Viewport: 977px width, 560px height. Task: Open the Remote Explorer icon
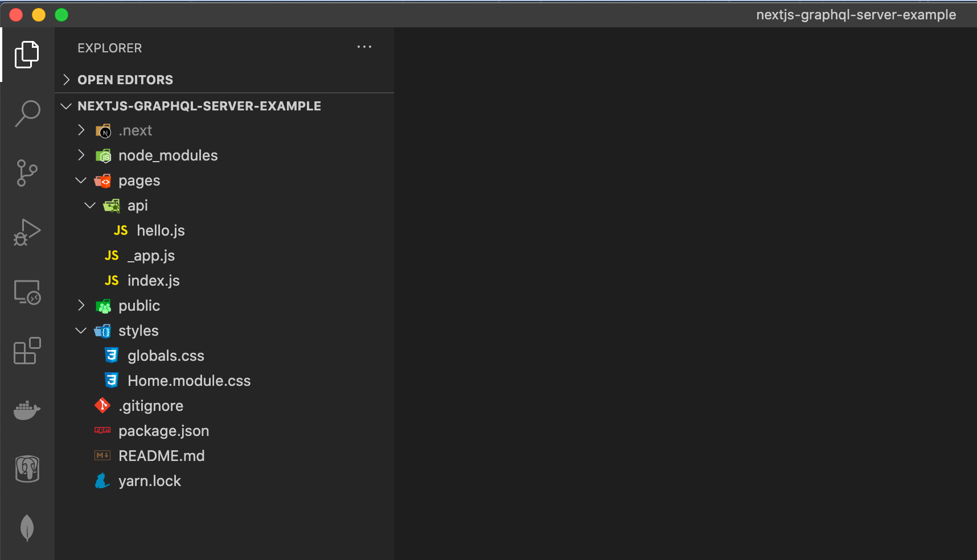point(27,292)
